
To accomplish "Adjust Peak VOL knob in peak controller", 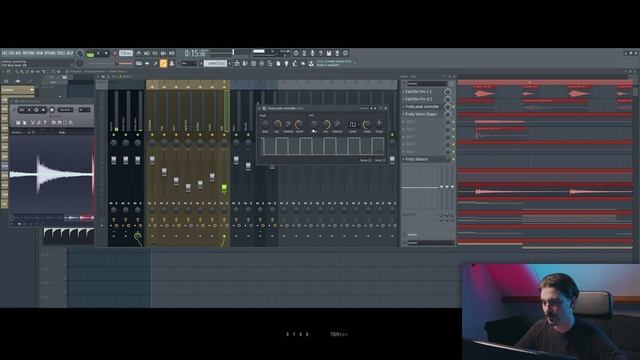I will (x=278, y=124).
